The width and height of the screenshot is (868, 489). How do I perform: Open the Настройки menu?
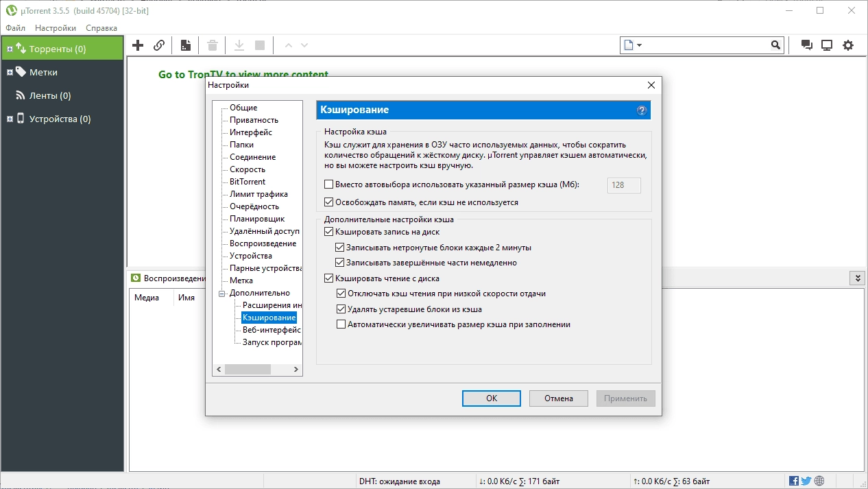56,28
